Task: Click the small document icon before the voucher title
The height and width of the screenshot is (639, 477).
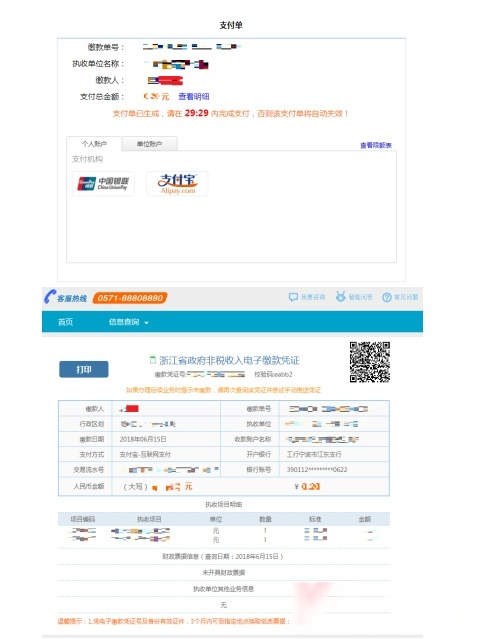Action: tap(153, 360)
